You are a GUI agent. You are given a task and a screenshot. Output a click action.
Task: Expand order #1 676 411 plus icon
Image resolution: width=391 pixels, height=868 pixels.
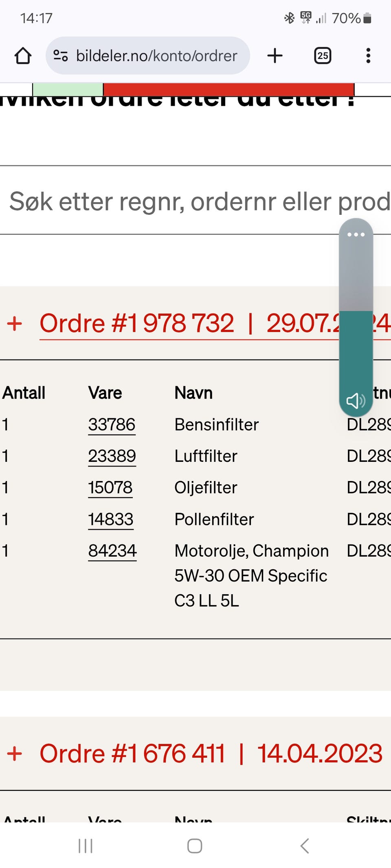click(15, 754)
